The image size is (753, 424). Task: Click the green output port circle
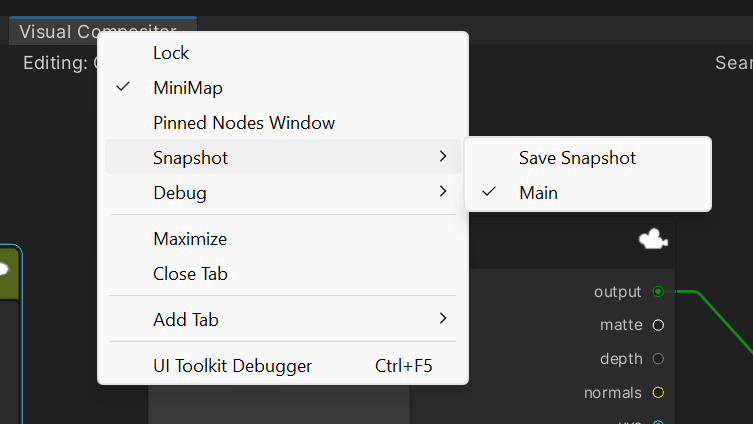[658, 292]
